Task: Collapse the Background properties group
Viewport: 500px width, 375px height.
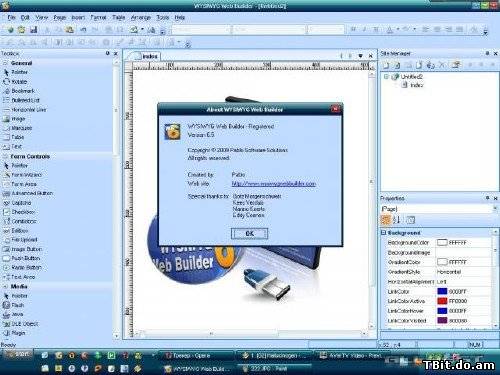Action: (x=383, y=232)
